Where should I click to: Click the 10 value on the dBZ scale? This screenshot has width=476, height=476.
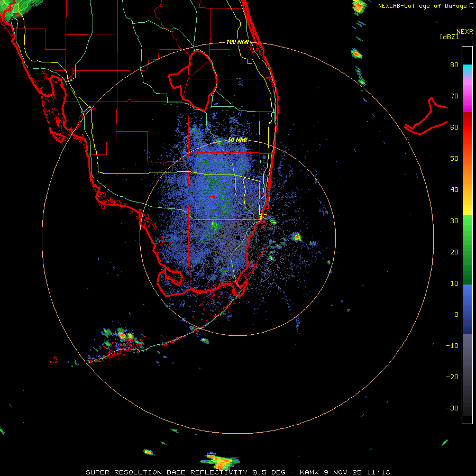coord(454,283)
